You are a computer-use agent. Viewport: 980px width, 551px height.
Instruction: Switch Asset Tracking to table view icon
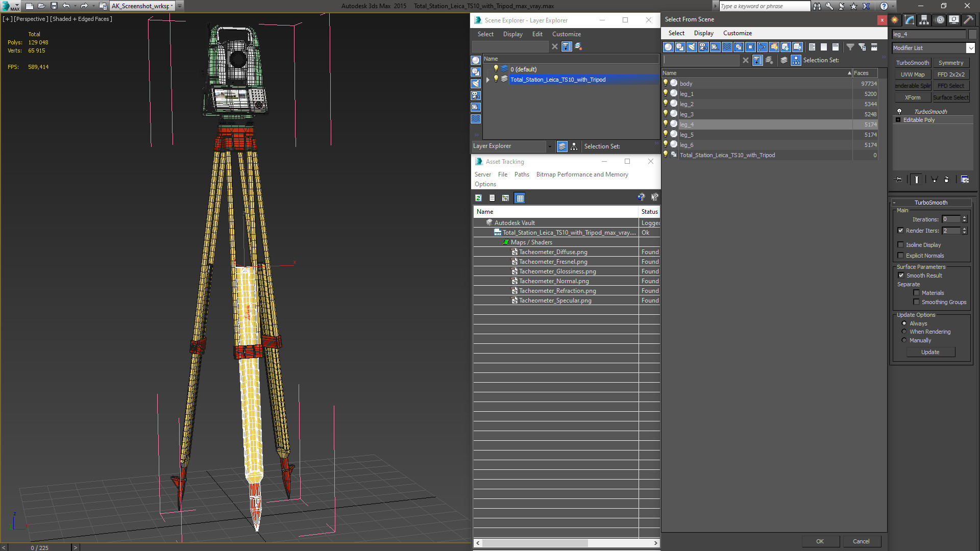pos(520,198)
